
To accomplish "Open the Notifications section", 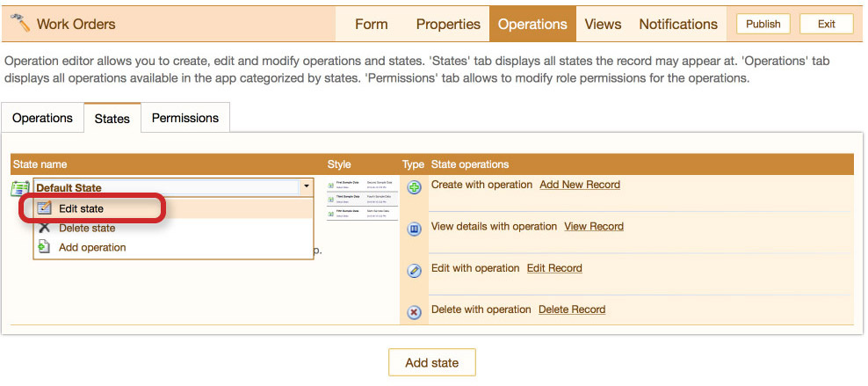I will point(677,25).
